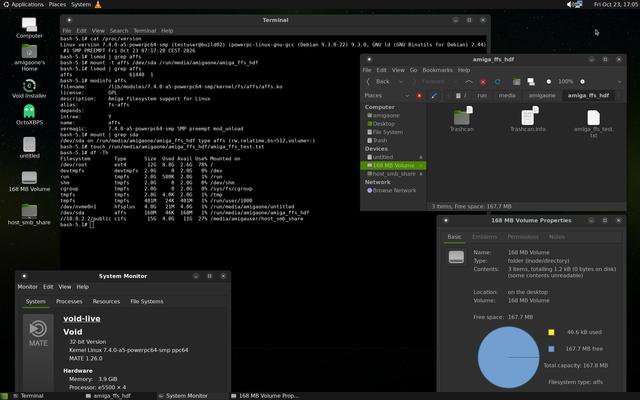Click the Back button in file manager
640x400 pixels.
click(378, 82)
